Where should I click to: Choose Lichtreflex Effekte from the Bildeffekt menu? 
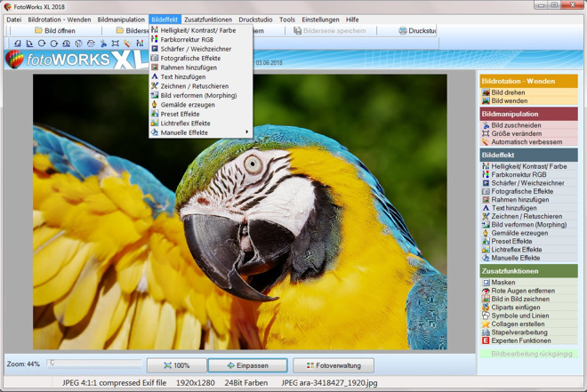(x=201, y=123)
